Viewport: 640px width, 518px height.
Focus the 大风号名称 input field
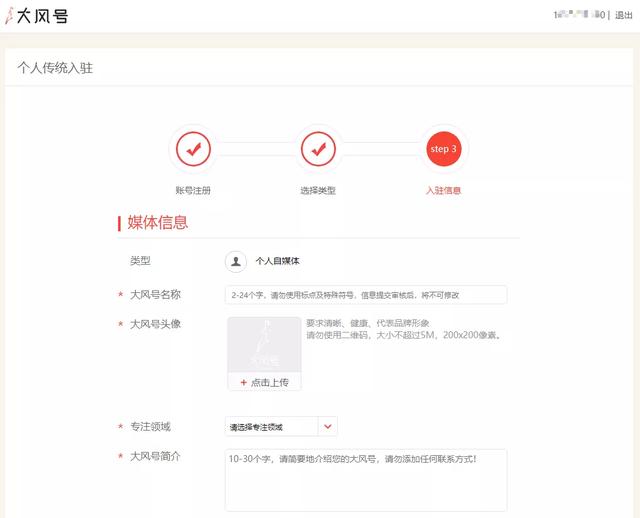(x=366, y=295)
